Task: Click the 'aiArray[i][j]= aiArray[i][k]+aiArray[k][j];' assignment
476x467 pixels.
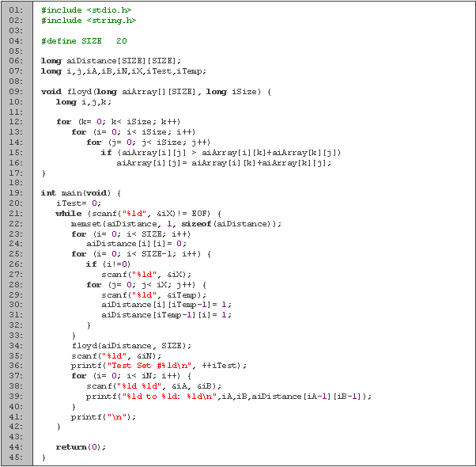Action: tap(224, 163)
